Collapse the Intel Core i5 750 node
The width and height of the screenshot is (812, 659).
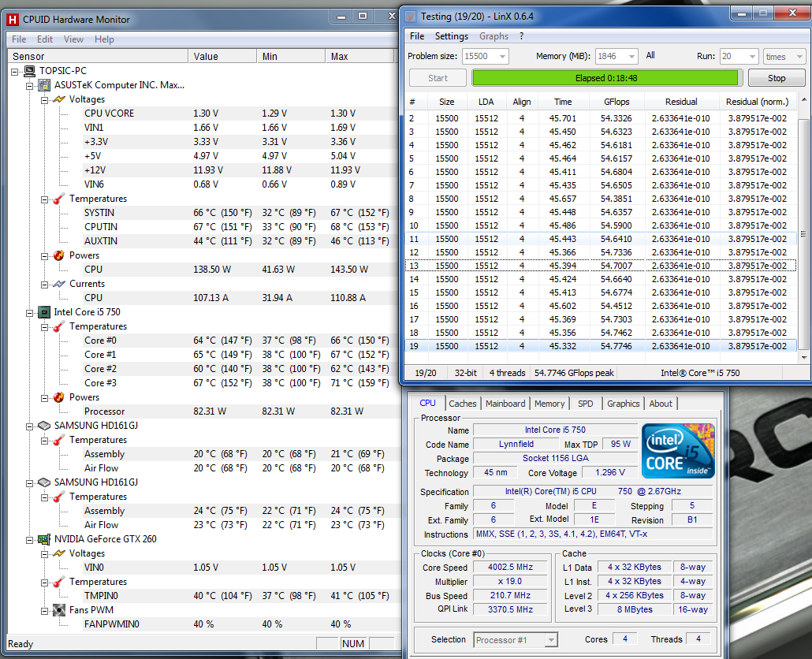30,313
